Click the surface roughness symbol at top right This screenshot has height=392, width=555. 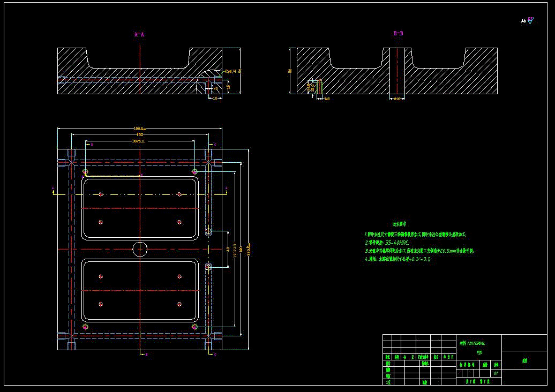pos(530,21)
